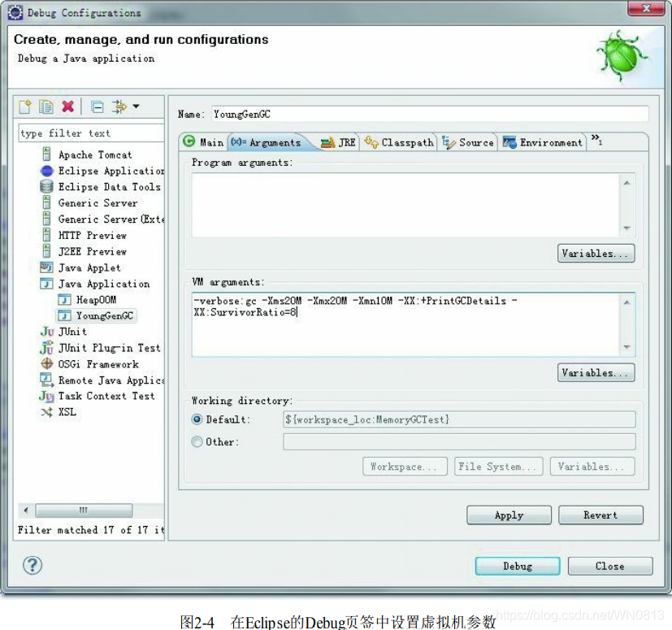Select Eclipse Application entry
Image resolution: width=672 pixels, height=630 pixels.
(111, 171)
